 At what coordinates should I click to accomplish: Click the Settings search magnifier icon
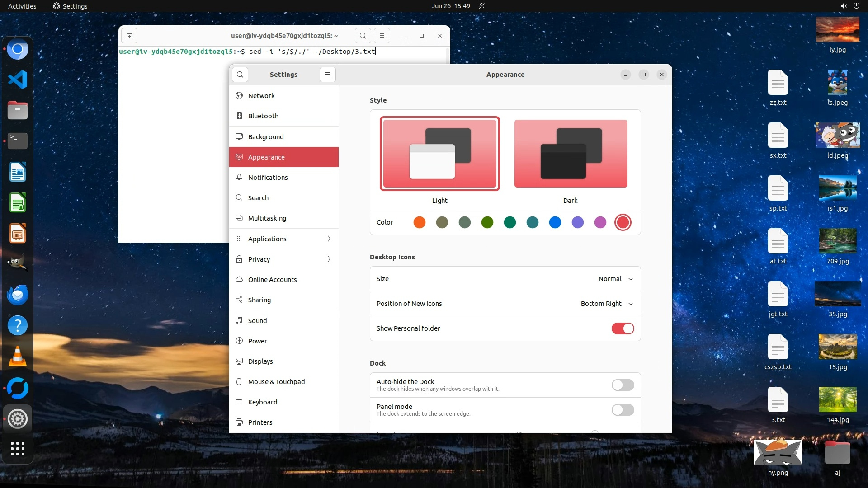(x=240, y=75)
